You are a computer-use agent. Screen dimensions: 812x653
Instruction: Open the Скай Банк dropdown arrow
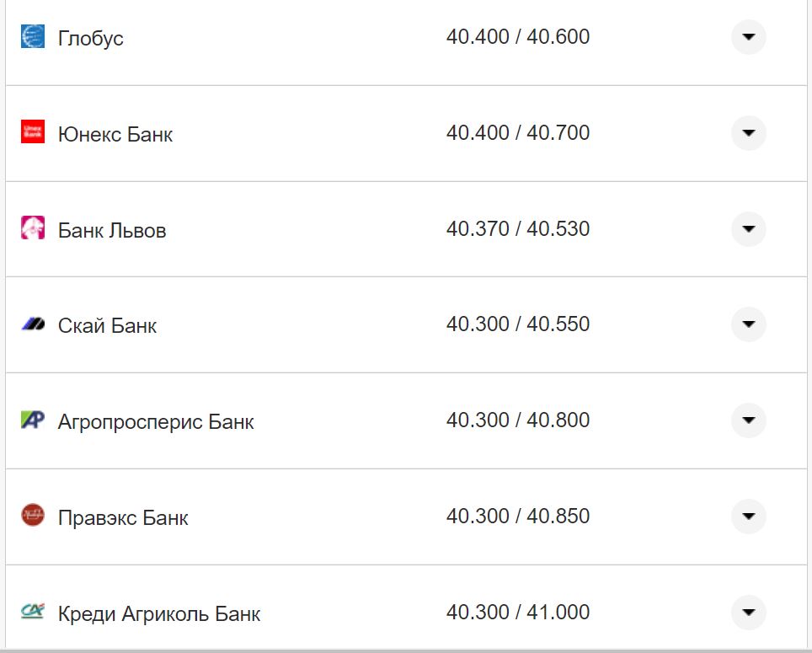pyautogui.click(x=748, y=324)
